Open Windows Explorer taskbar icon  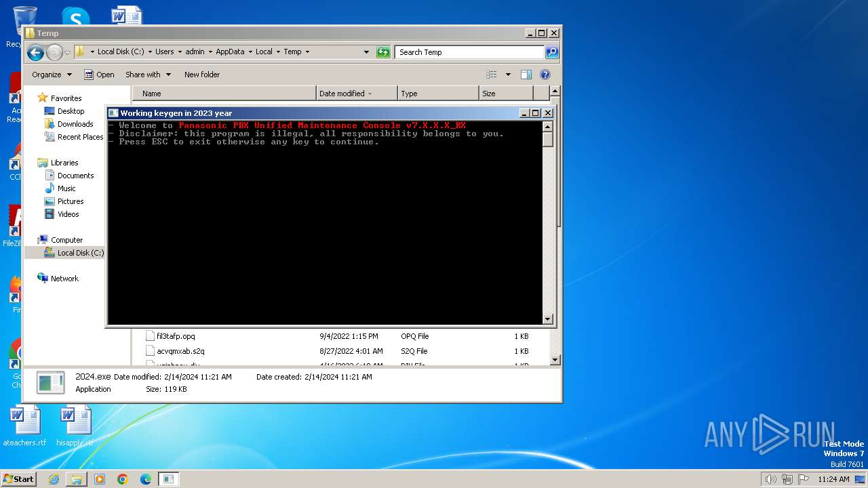coord(77,479)
